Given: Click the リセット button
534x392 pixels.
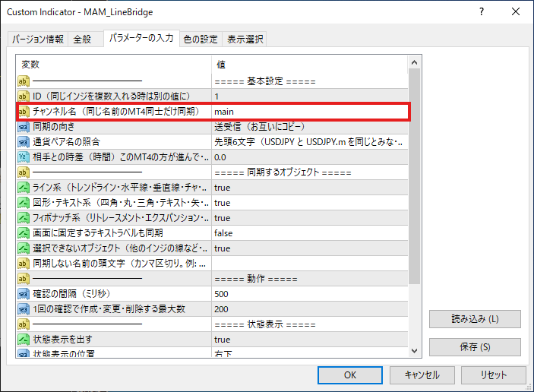Looking at the screenshot, I should 494,375.
